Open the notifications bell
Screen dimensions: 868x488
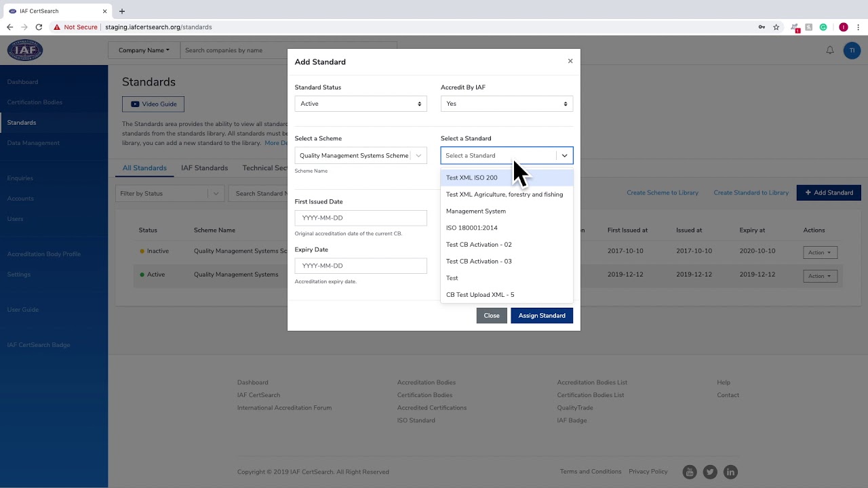pos(829,50)
